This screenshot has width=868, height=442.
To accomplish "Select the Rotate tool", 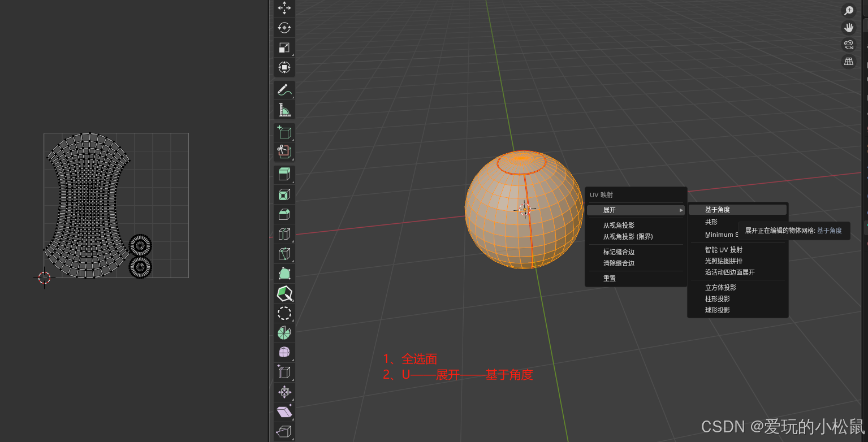I will [284, 27].
